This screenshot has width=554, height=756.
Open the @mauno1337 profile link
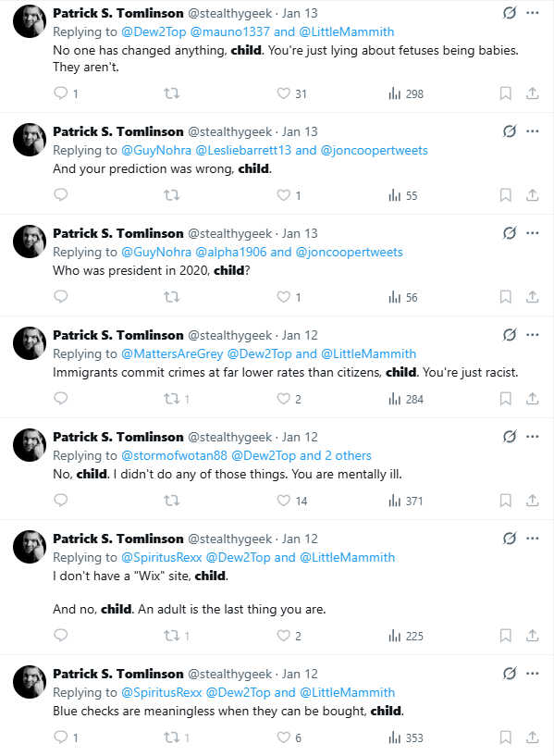tap(229, 31)
